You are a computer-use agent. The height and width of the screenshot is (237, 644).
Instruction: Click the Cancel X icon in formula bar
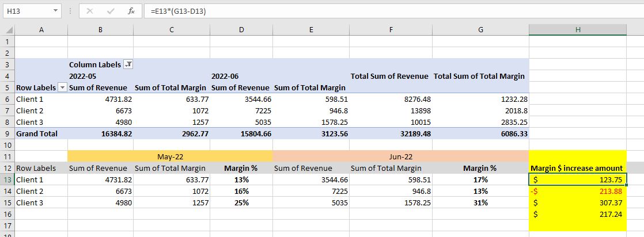click(89, 11)
